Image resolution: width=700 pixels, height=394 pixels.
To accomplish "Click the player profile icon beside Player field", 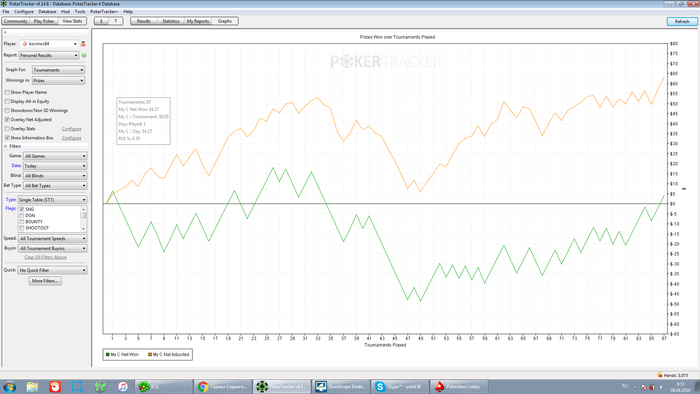I will point(83,44).
